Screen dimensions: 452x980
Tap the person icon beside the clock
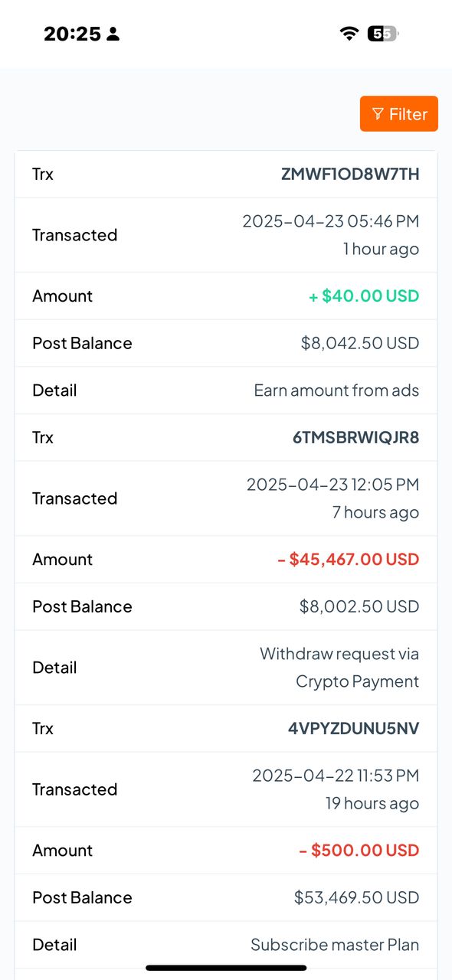pos(113,34)
